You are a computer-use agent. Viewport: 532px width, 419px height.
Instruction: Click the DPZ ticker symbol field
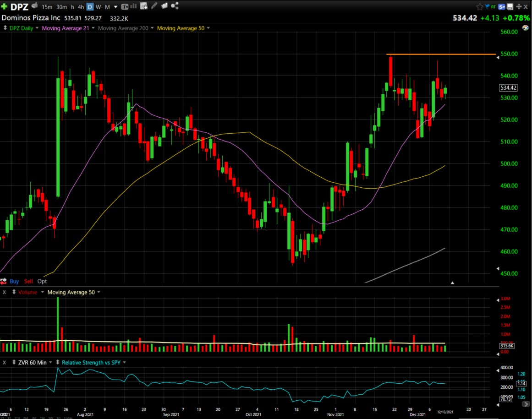click(19, 6)
